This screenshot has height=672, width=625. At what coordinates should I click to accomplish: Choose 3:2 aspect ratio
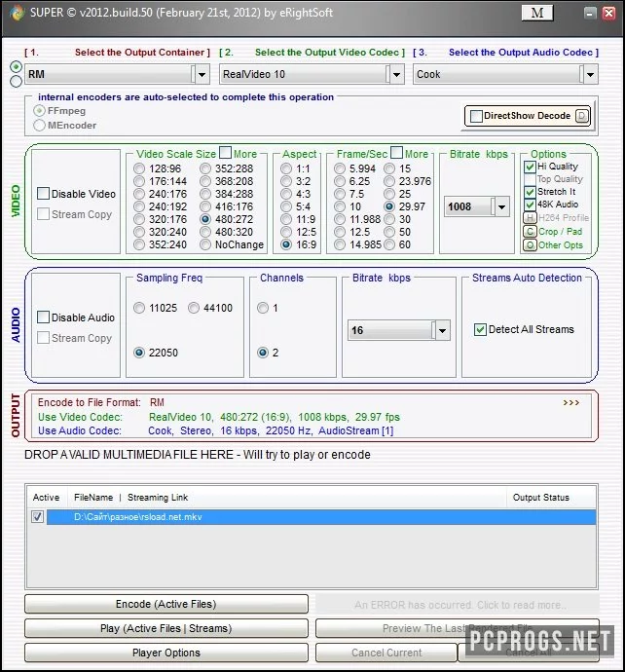286,181
